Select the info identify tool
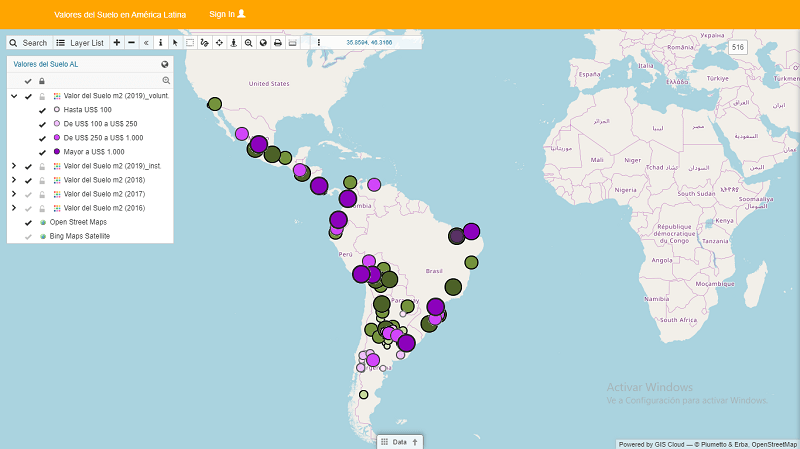 160,43
